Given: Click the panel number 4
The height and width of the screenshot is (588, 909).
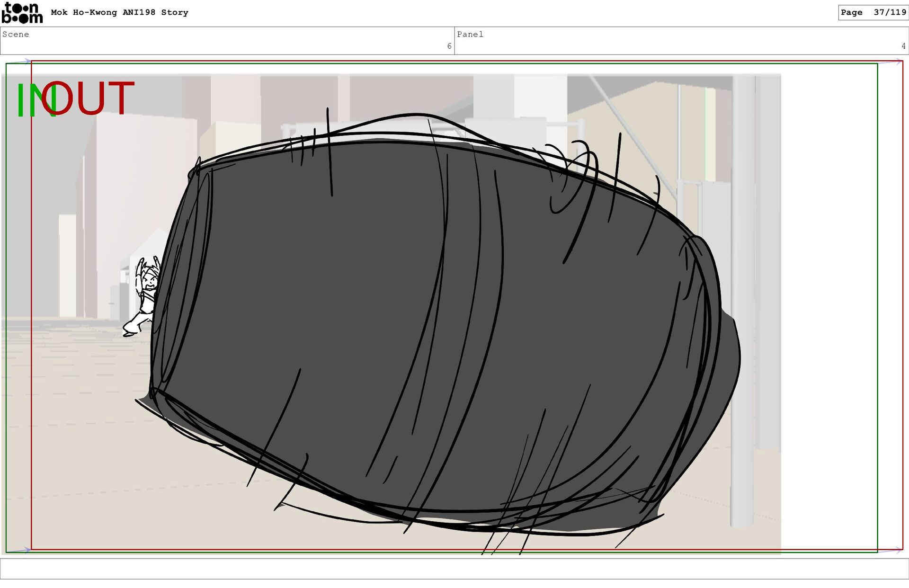Looking at the screenshot, I should 903,46.
